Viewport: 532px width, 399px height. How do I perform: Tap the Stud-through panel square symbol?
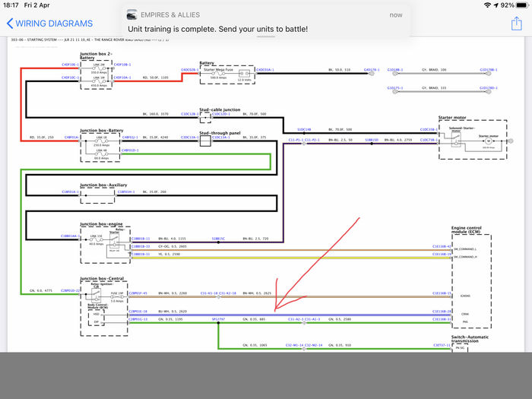coord(205,141)
